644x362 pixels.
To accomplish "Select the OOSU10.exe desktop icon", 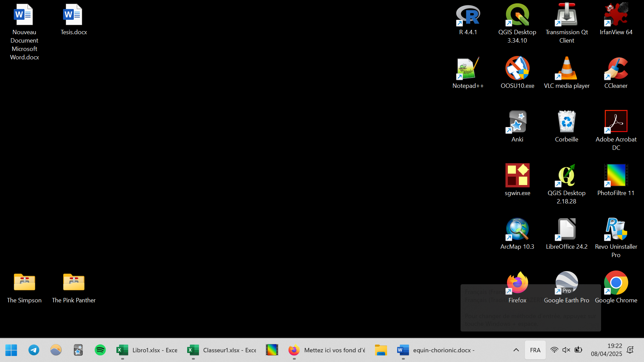I will (517, 73).
